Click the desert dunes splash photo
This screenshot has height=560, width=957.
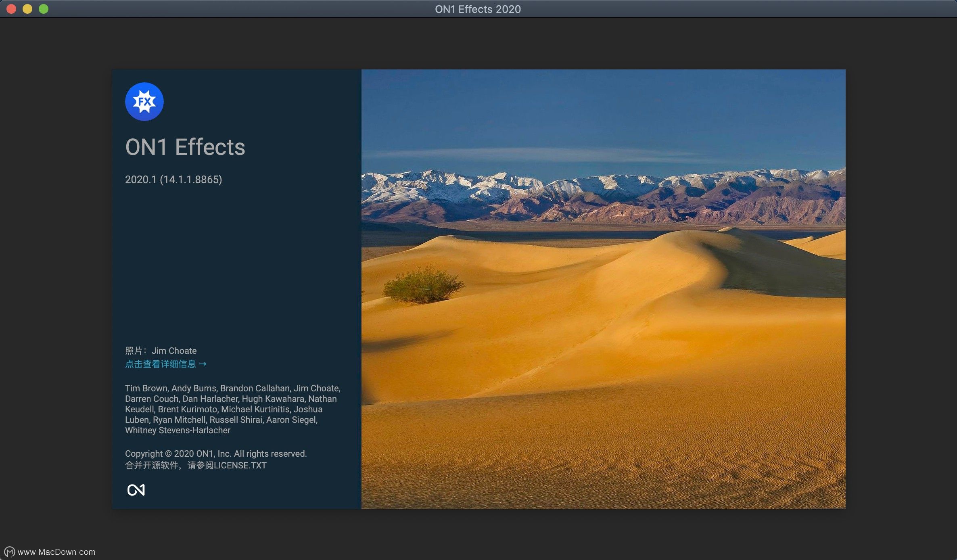click(x=603, y=289)
